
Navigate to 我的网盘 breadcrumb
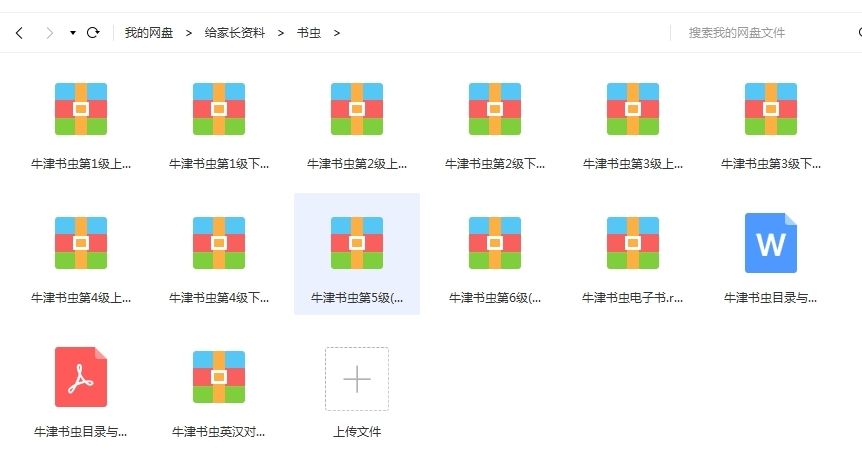point(148,33)
